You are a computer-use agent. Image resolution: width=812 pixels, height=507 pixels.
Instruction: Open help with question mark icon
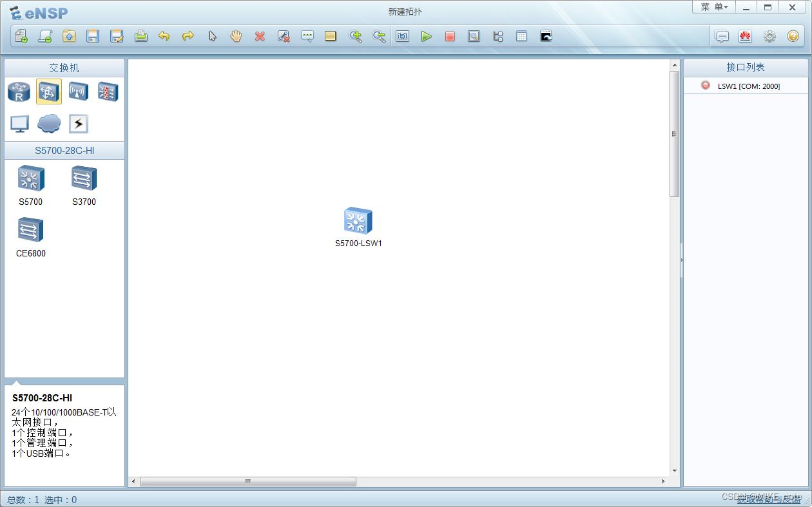[x=793, y=36]
